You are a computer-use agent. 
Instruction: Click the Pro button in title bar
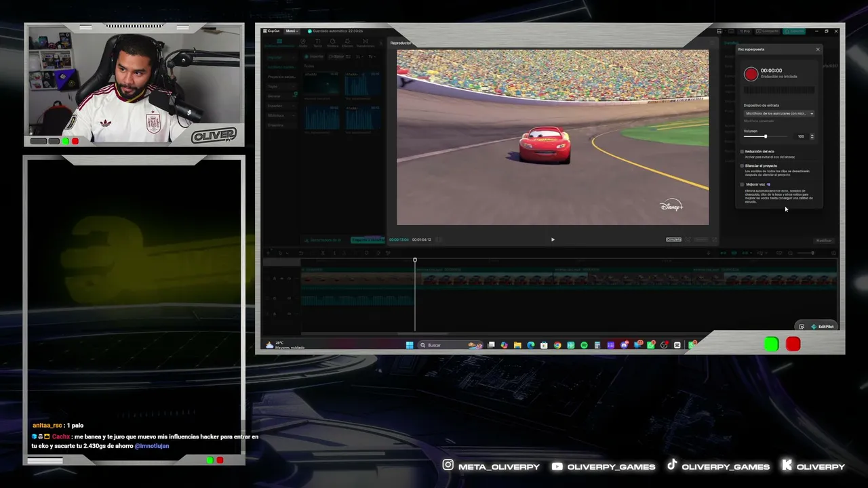745,31
